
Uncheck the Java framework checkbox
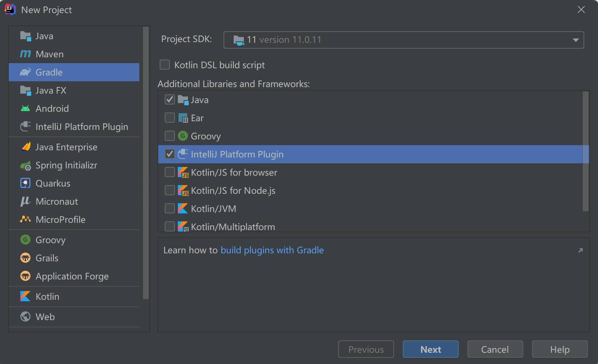tap(169, 99)
